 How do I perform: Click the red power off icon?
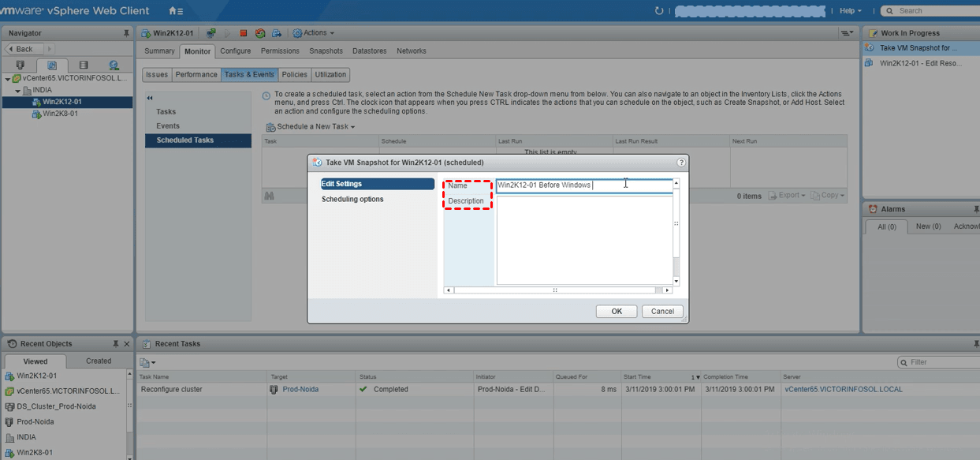click(244, 33)
